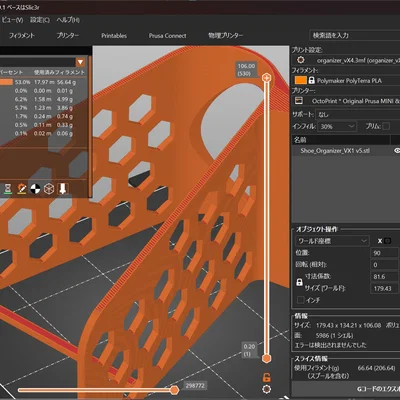The height and width of the screenshot is (400, 400).
Task: Click the 0.0% legend row with 0.01 g
Action: tap(43, 91)
